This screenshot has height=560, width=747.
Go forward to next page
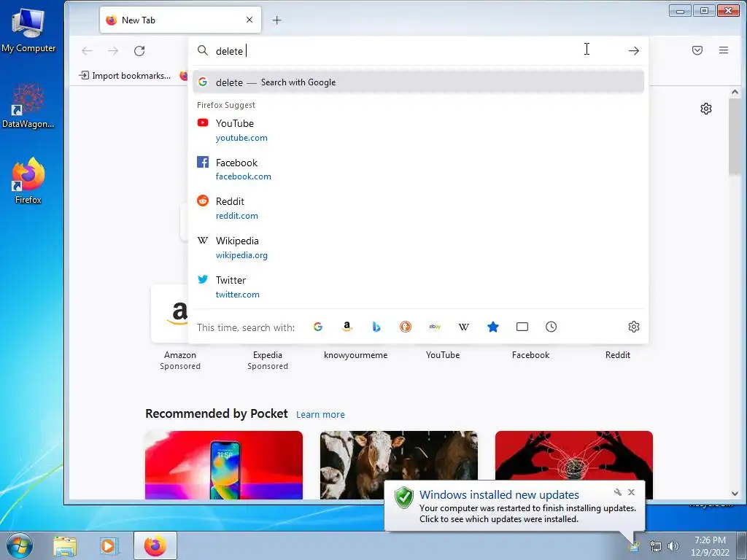(x=113, y=50)
